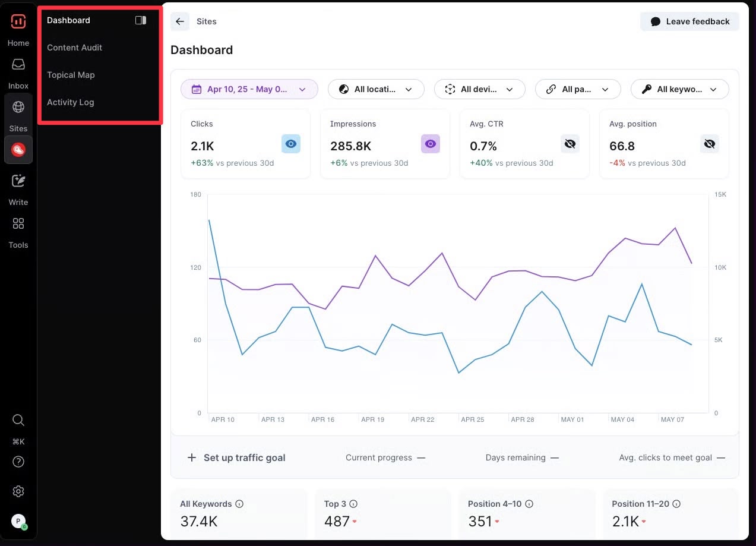Toggle visibility of the Clicks metric
Image resolution: width=756 pixels, height=546 pixels.
[290, 143]
